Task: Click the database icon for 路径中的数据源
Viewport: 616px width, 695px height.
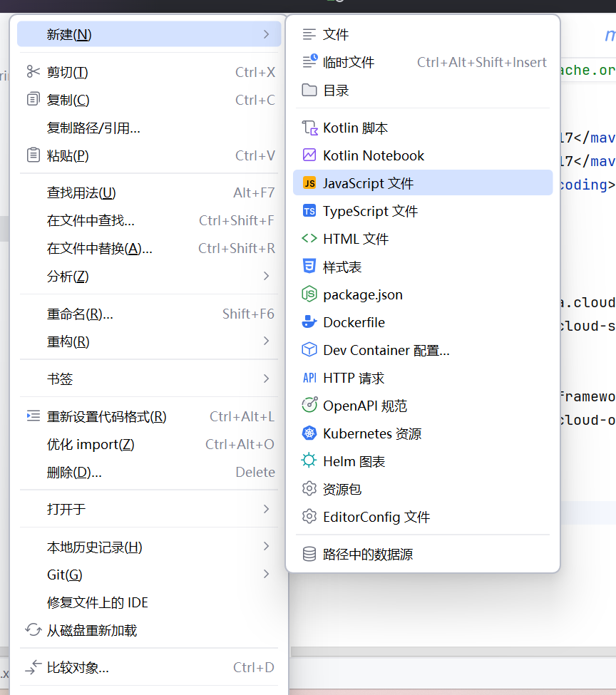Action: click(309, 554)
